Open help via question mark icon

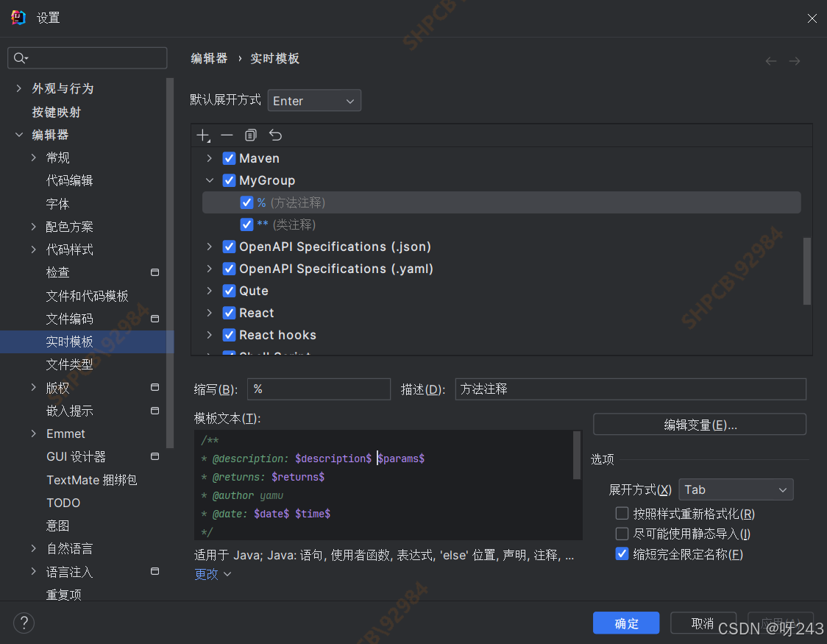point(24,623)
